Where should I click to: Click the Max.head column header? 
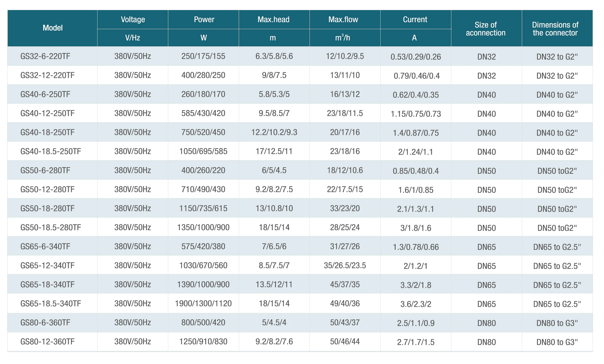pos(274,19)
